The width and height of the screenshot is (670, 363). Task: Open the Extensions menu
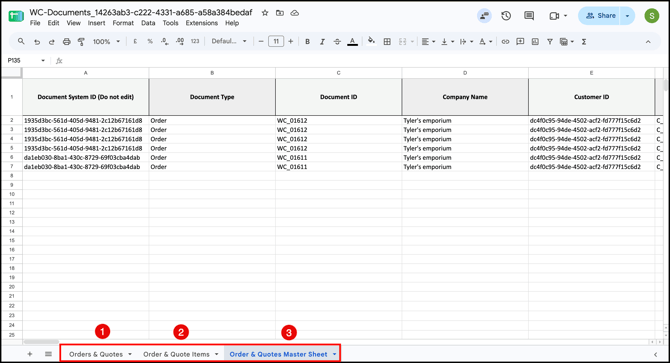(202, 23)
